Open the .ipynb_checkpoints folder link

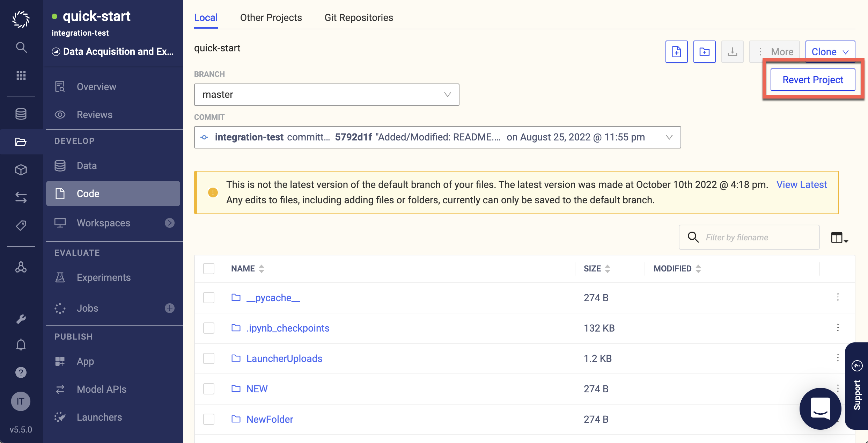(288, 328)
